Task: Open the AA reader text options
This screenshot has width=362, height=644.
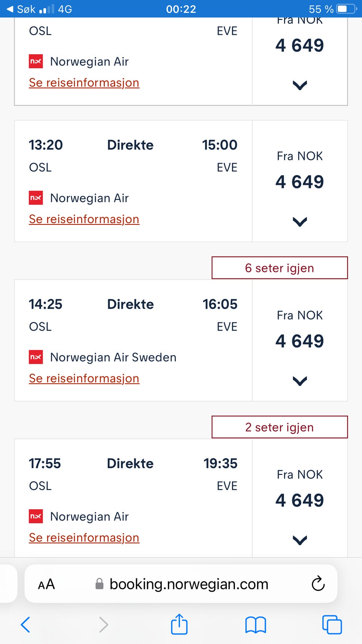Action: click(46, 584)
